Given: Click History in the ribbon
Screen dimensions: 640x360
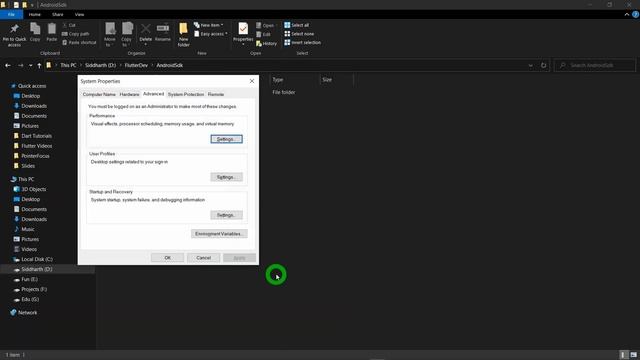Looking at the screenshot, I should pyautogui.click(x=267, y=43).
